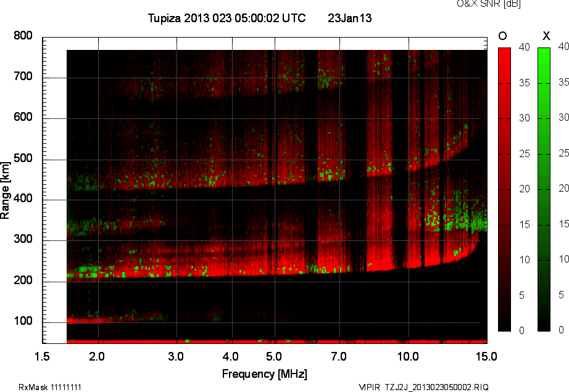Click the 100 km range tick label
The height and width of the screenshot is (392, 569).
23,321
